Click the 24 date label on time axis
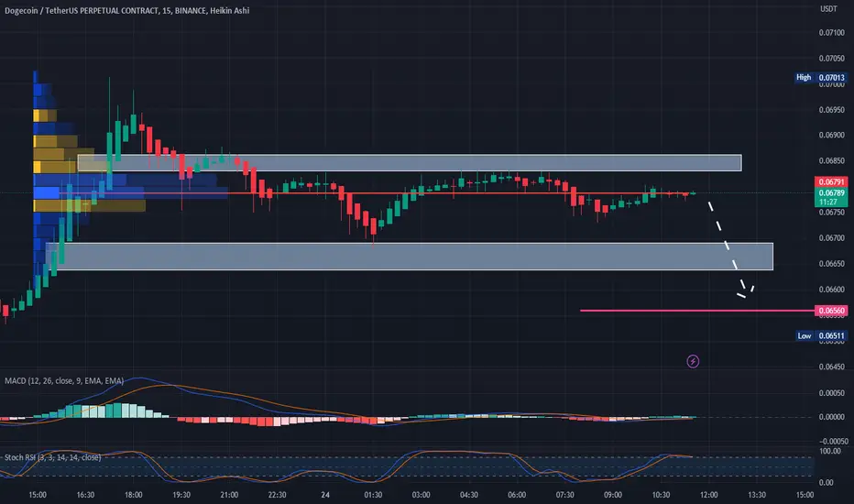854x504 pixels. [x=325, y=495]
